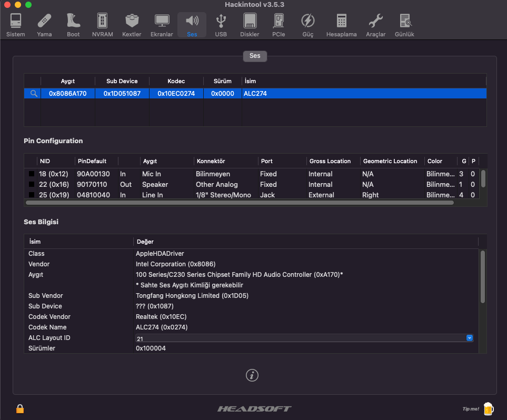This screenshot has height=420, width=507.
Task: Open the Yama patch section
Action: pyautogui.click(x=44, y=25)
